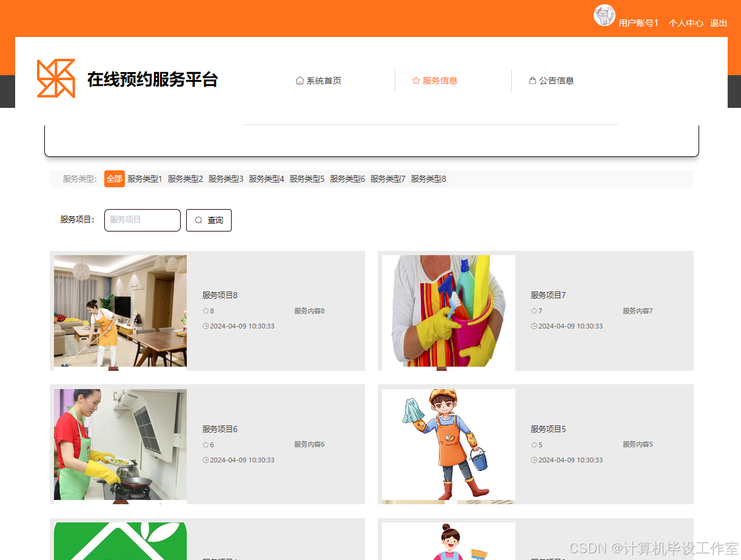Go to 个人中心

pyautogui.click(x=686, y=23)
